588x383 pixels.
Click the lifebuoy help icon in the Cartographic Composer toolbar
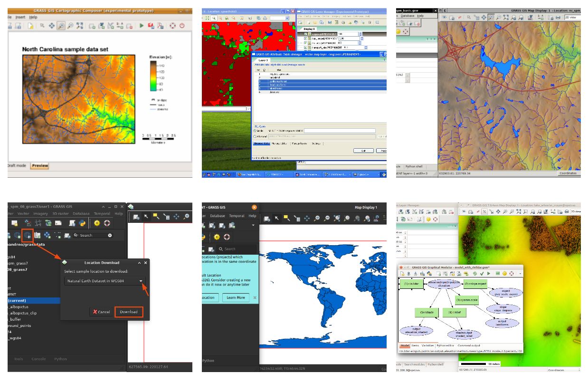pyautogui.click(x=173, y=26)
